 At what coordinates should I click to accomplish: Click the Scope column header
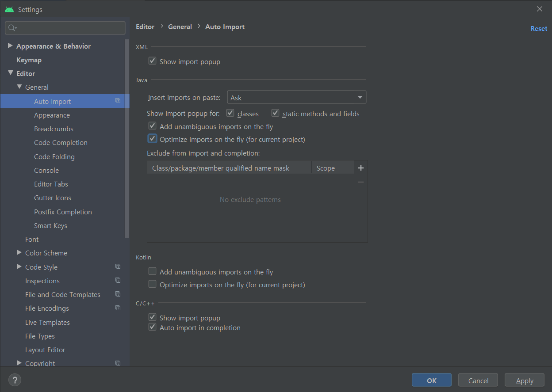[333, 168]
